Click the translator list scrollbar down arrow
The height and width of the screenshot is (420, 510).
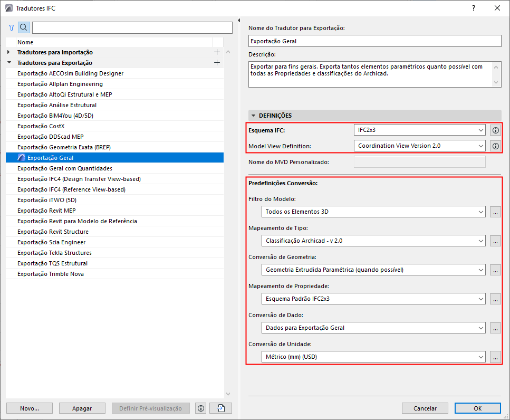(228, 394)
